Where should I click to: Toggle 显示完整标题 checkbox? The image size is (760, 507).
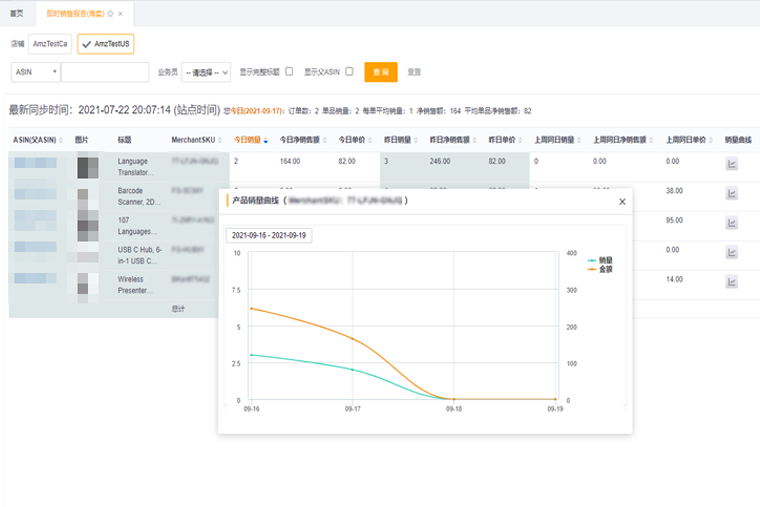[x=289, y=72]
